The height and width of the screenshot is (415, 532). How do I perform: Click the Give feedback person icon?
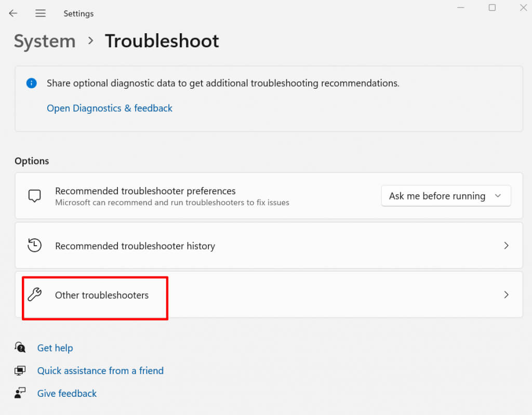click(20, 393)
